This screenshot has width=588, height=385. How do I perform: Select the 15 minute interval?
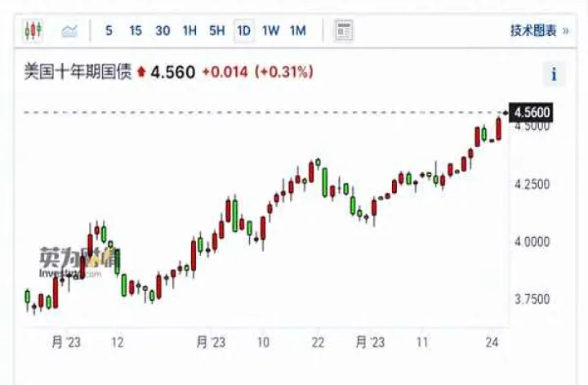tap(136, 30)
